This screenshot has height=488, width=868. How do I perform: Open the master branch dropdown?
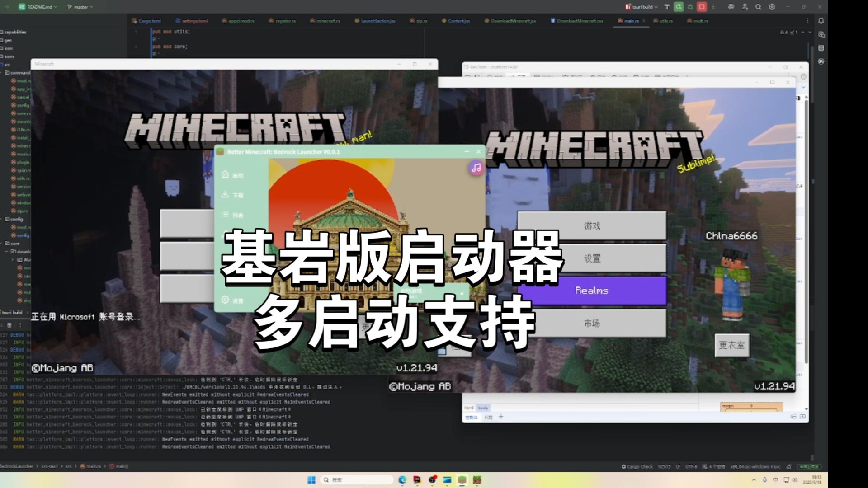click(x=80, y=7)
